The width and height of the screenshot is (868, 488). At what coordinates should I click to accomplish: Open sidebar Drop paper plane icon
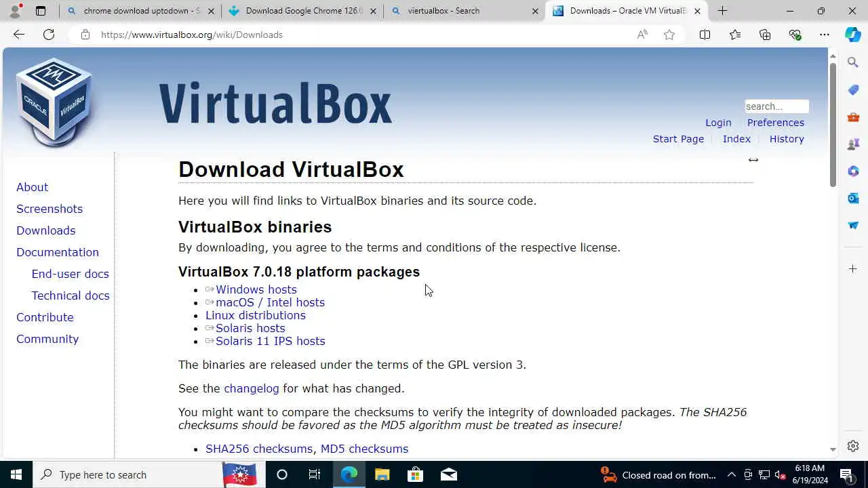pos(853,225)
